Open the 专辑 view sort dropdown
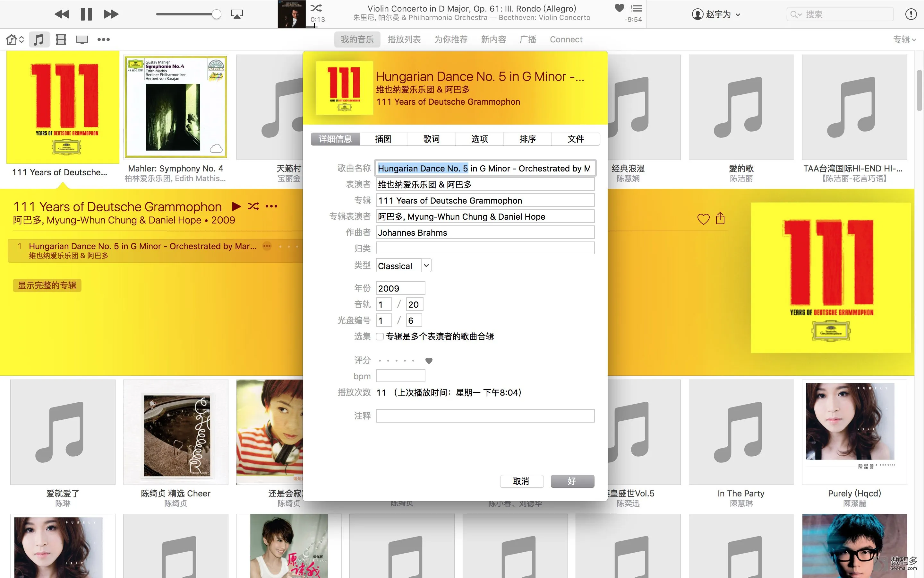This screenshot has width=924, height=578. 904,39
